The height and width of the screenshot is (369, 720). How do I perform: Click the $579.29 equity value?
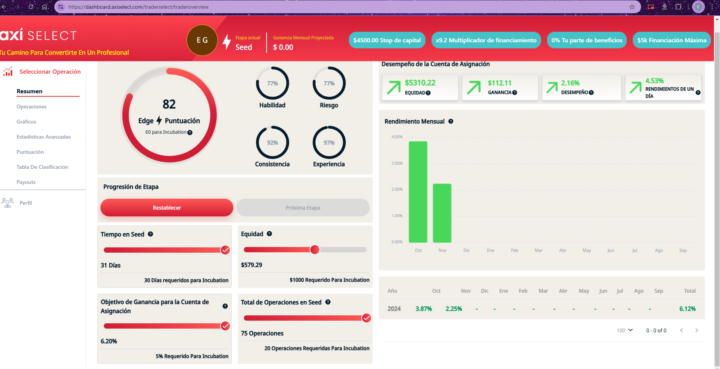(252, 265)
